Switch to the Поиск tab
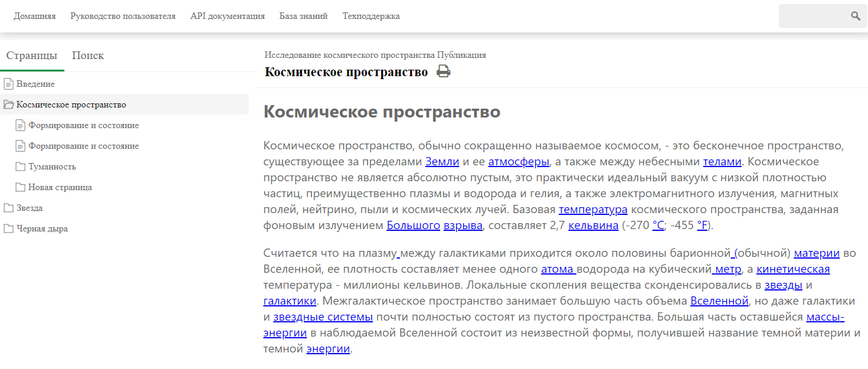The image size is (868, 369). (x=87, y=55)
